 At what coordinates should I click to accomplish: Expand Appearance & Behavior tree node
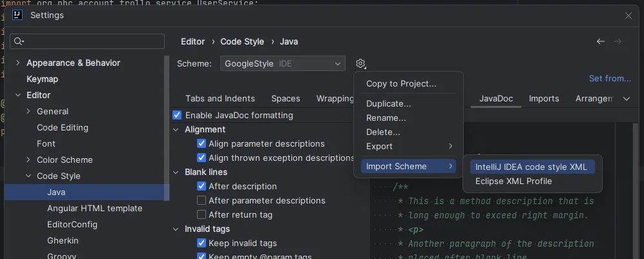17,63
